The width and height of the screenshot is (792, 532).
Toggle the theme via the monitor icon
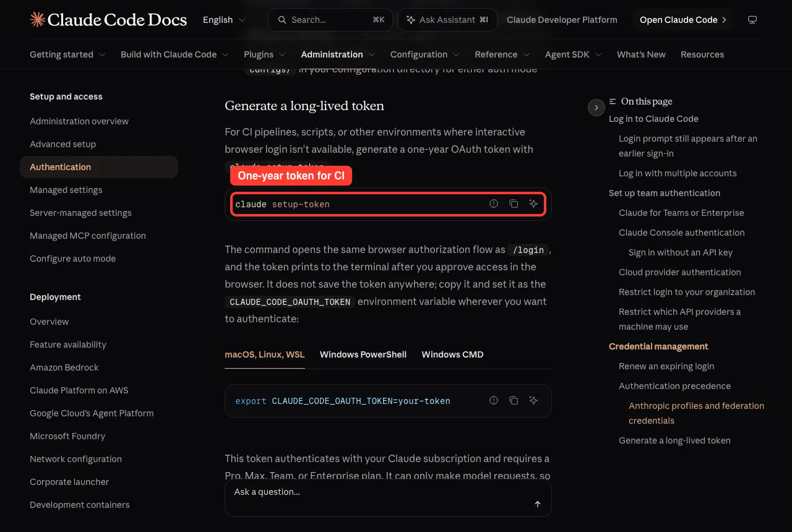pyautogui.click(x=752, y=20)
